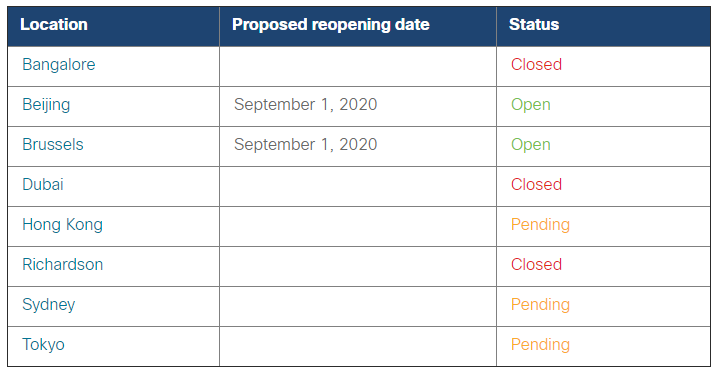Open the Brussels location link
This screenshot has width=721, height=372.
coord(53,144)
